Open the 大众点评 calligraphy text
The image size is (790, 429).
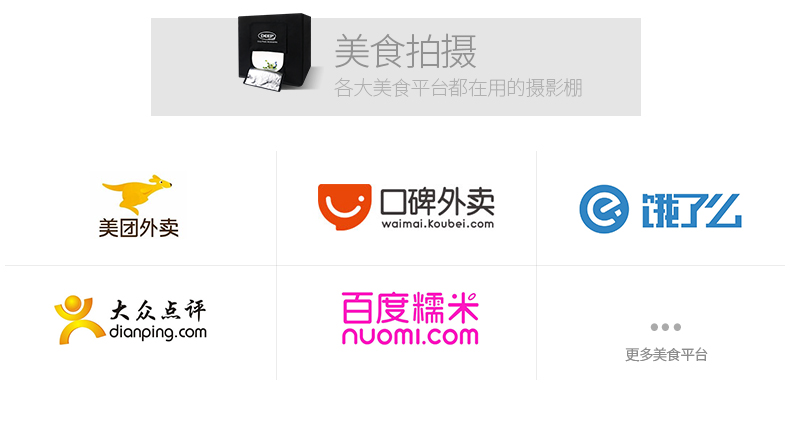tap(158, 311)
